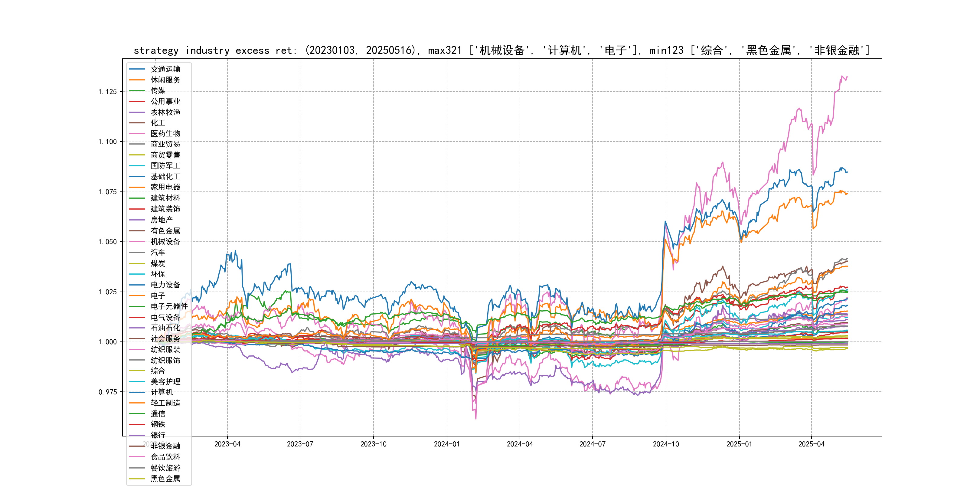Click the 0.975 y-axis tick label
980x490 pixels.
107,392
